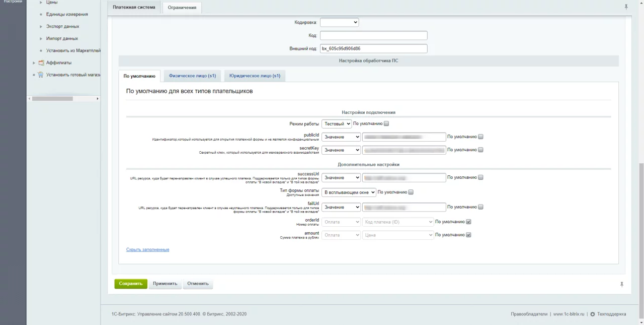This screenshot has height=325, width=644.
Task: Click the page scrollbar down arrow
Action: [641, 322]
